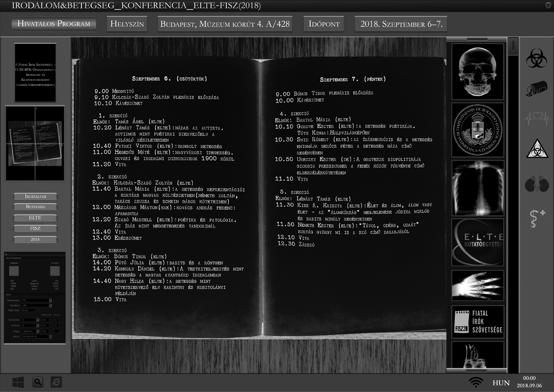Viewport: 554px width, 392px height.
Task: Open the chest X-ray thumbnail
Action: point(477,187)
